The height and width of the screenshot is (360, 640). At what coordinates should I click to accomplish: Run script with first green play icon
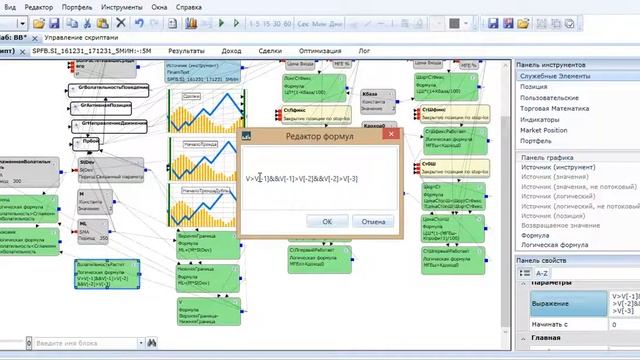(x=221, y=23)
